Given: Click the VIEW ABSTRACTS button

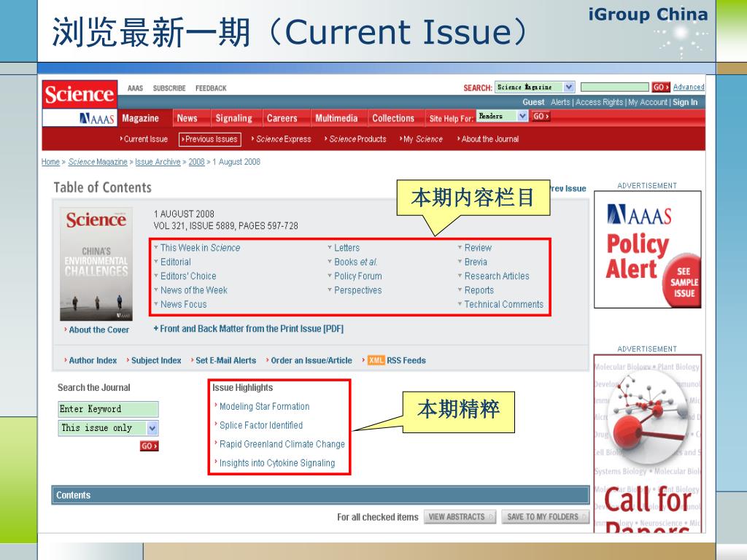Looking at the screenshot, I should [x=460, y=517].
